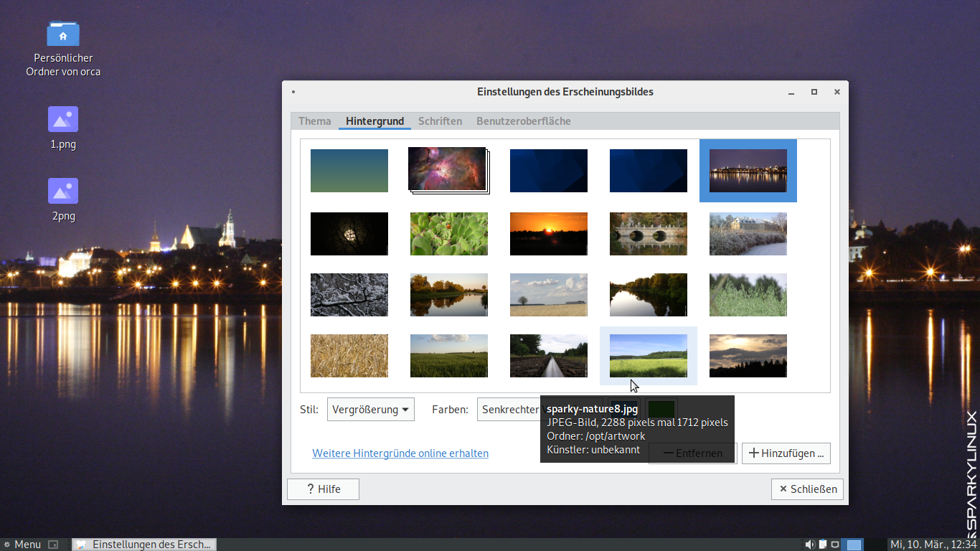
Task: Select the railway track wallpaper thumbnail
Action: [549, 356]
